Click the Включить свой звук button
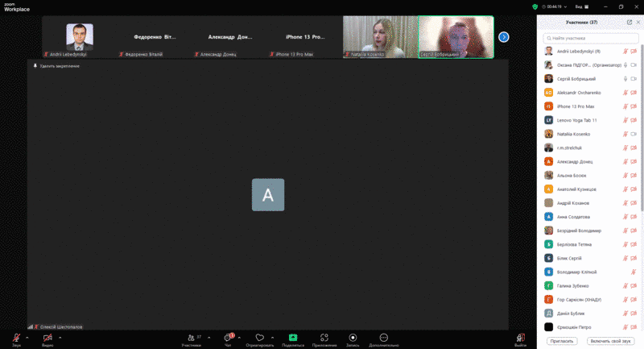The image size is (644, 349). coord(610,341)
